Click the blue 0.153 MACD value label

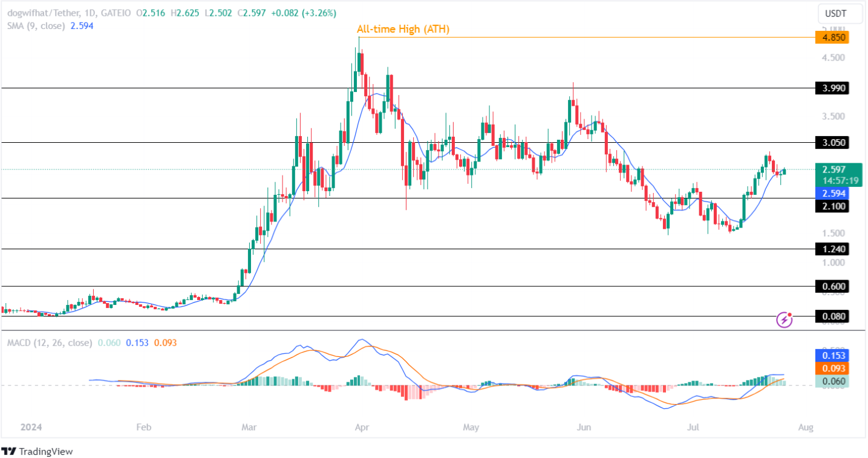[832, 356]
